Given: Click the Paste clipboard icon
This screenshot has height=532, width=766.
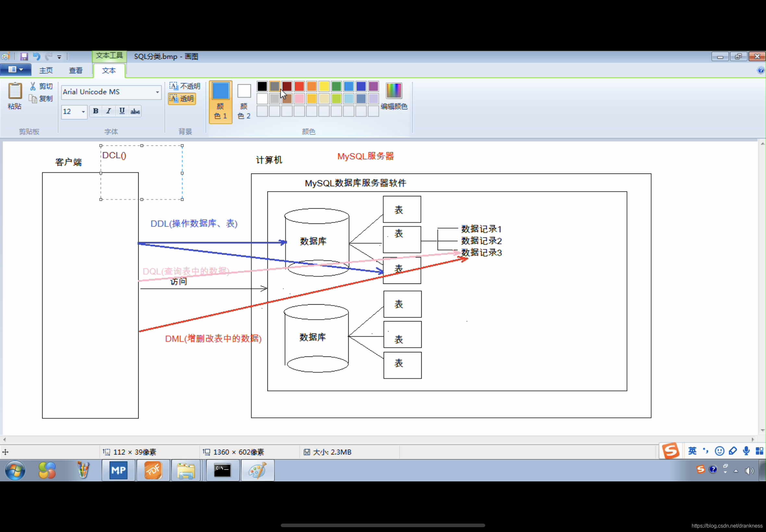Looking at the screenshot, I should tap(15, 91).
